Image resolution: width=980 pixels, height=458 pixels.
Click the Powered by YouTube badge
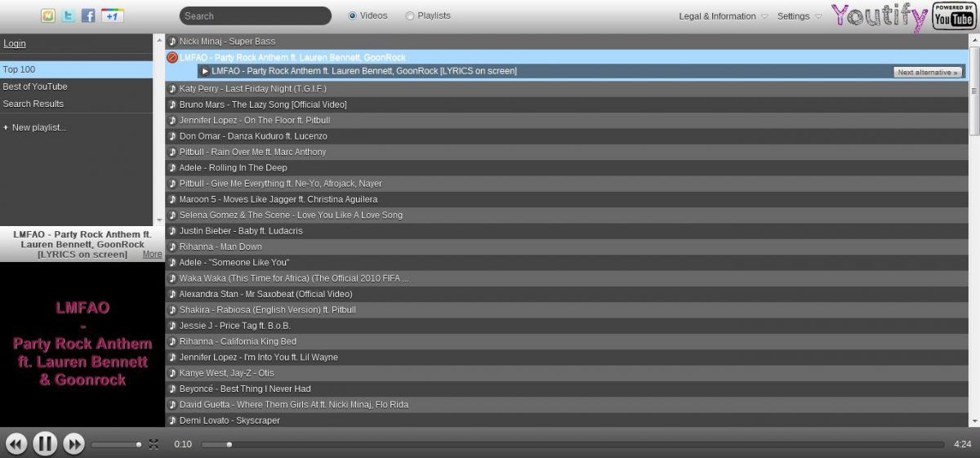pos(954,16)
